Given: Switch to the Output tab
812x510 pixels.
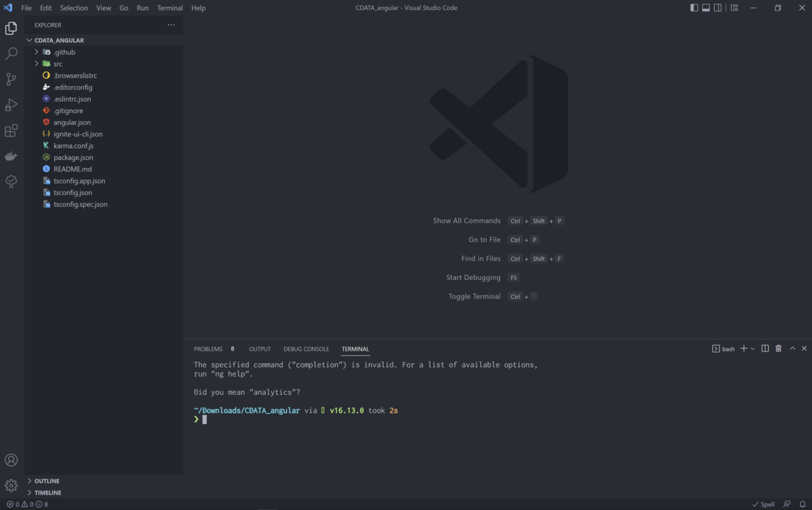Looking at the screenshot, I should [260, 349].
